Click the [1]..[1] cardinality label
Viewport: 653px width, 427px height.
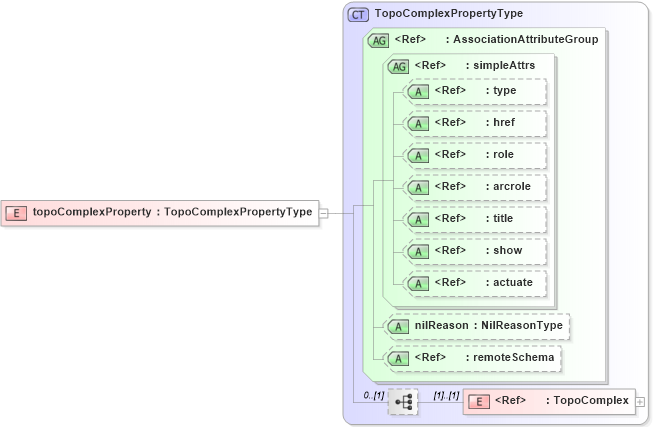pyautogui.click(x=446, y=395)
